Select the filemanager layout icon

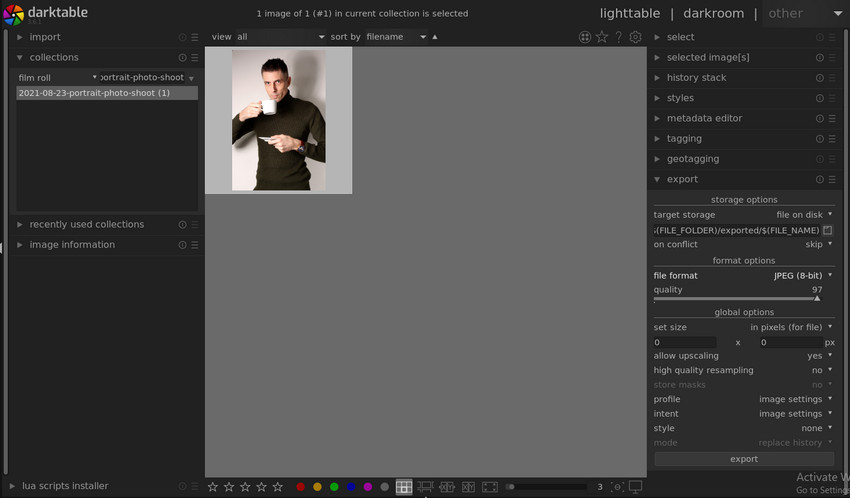404,487
